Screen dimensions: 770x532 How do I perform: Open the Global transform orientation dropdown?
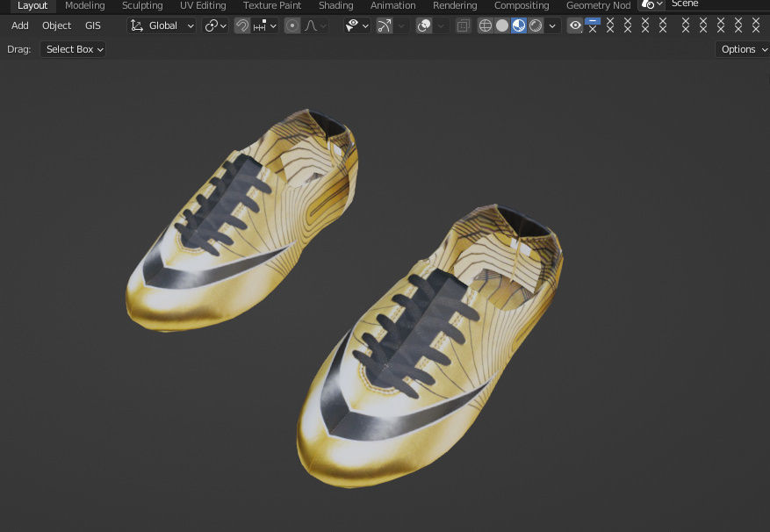[162, 25]
